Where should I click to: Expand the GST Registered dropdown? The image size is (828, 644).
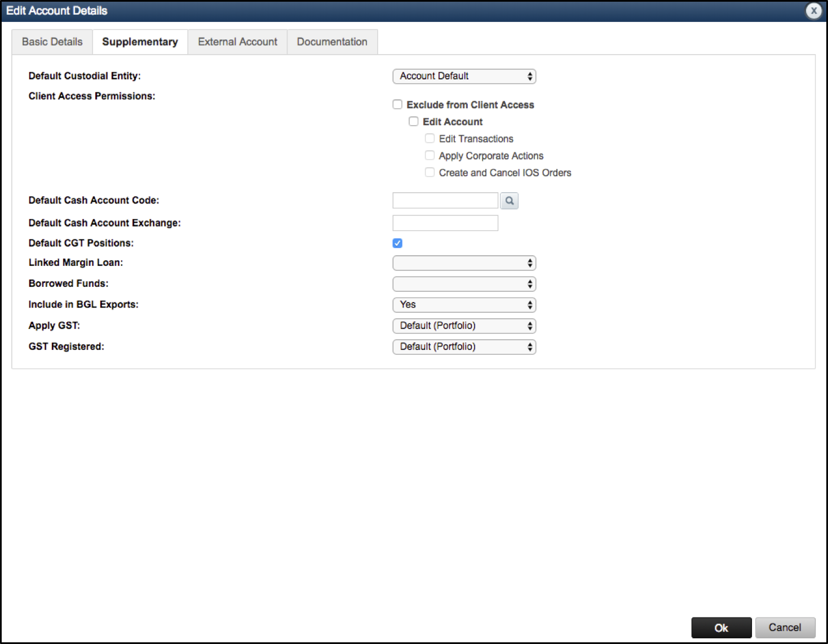[x=464, y=347]
